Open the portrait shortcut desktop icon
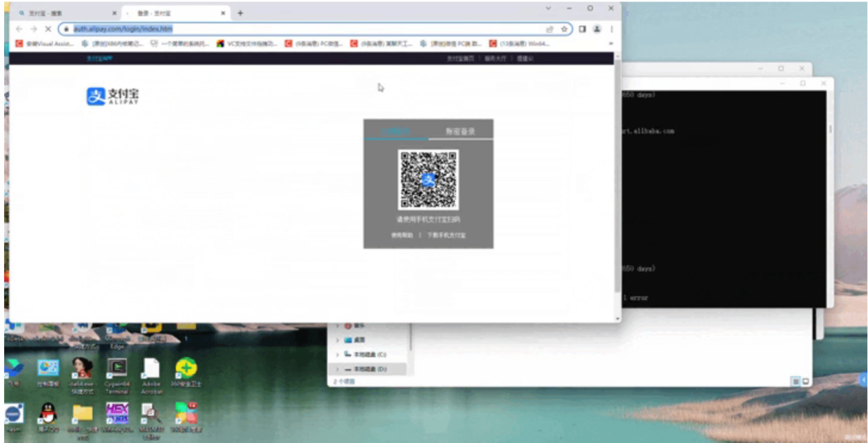This screenshot has width=868, height=443. [83, 375]
